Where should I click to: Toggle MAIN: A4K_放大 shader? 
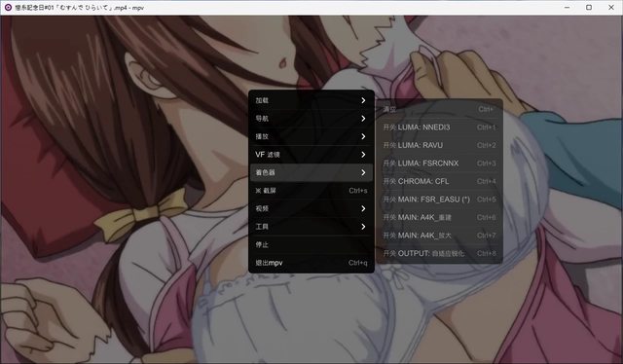[439, 236]
